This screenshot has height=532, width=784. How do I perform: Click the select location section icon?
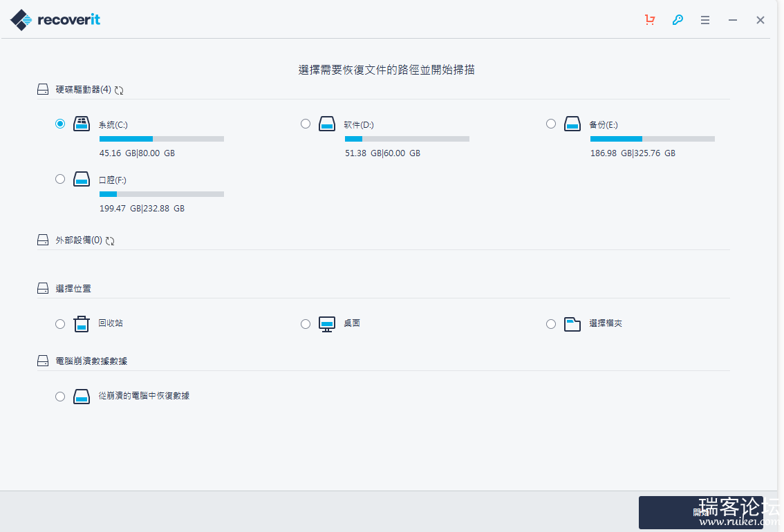pyautogui.click(x=43, y=288)
